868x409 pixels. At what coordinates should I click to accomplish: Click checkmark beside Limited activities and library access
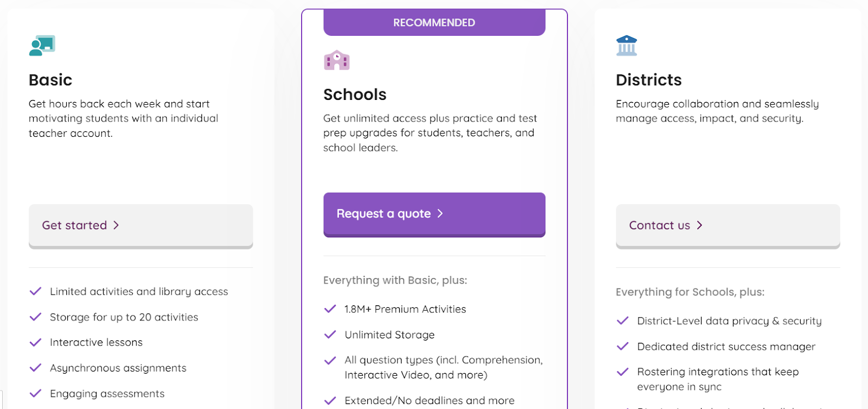pyautogui.click(x=35, y=292)
